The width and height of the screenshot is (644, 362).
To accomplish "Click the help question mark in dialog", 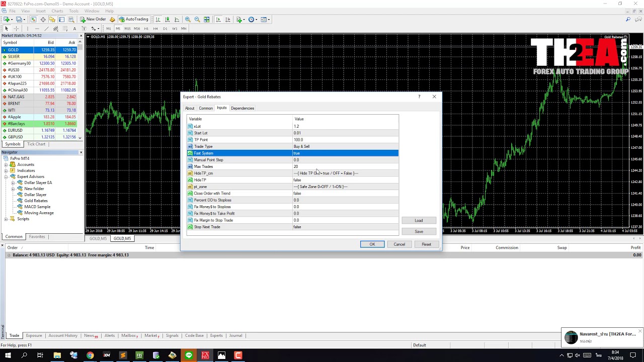I will (419, 97).
